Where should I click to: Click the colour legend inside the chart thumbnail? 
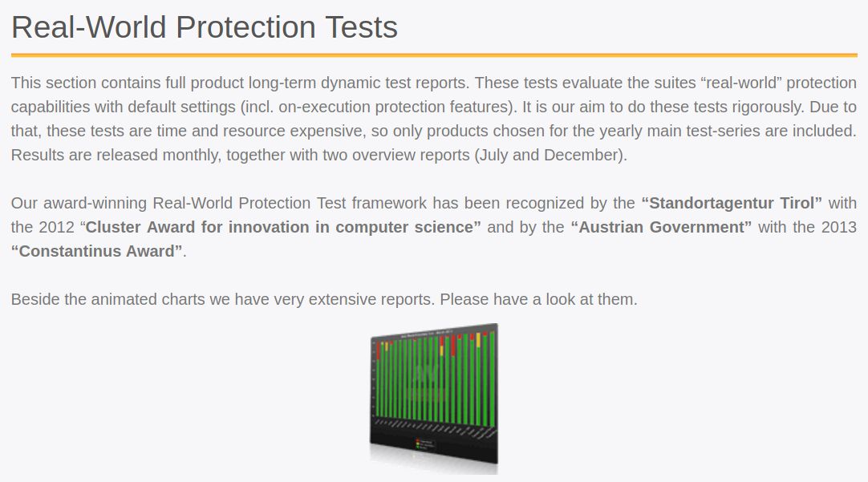click(427, 444)
